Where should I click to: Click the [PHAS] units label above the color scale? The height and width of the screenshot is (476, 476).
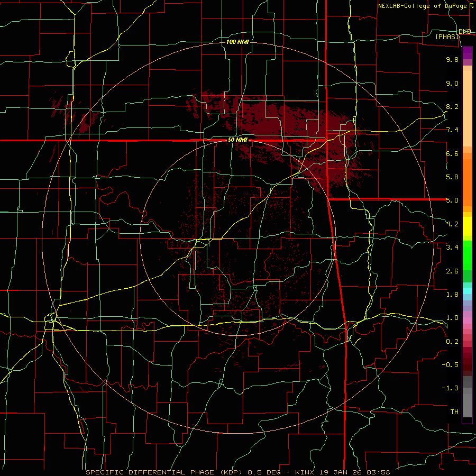447,36
